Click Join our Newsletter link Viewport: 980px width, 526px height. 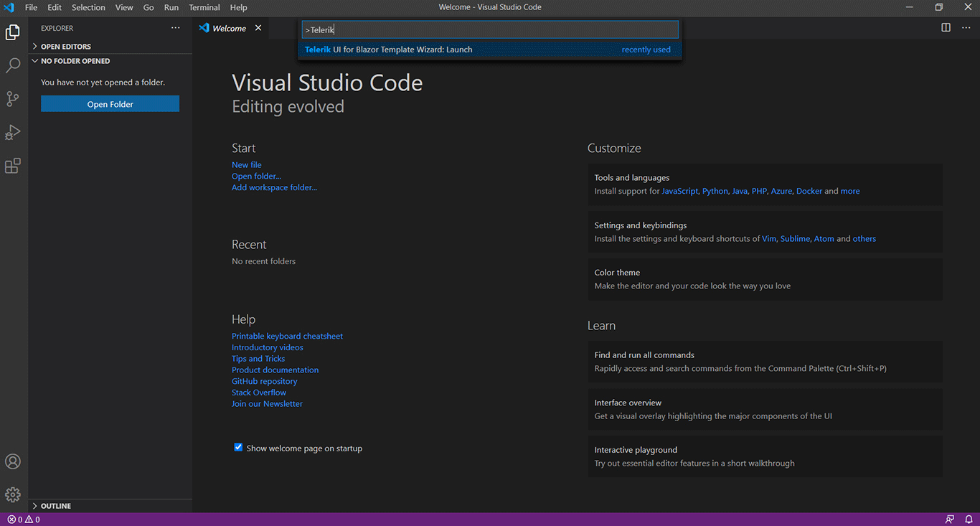click(267, 404)
